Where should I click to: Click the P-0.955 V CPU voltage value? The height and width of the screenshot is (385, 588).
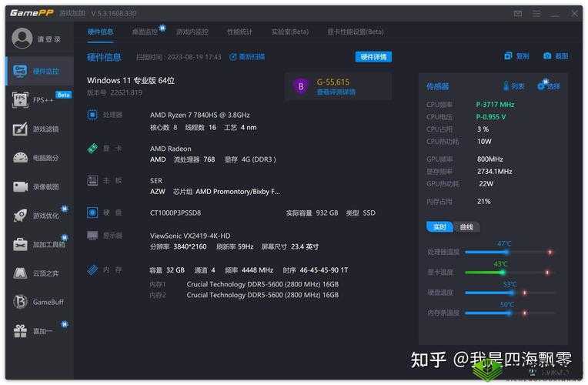click(x=491, y=117)
